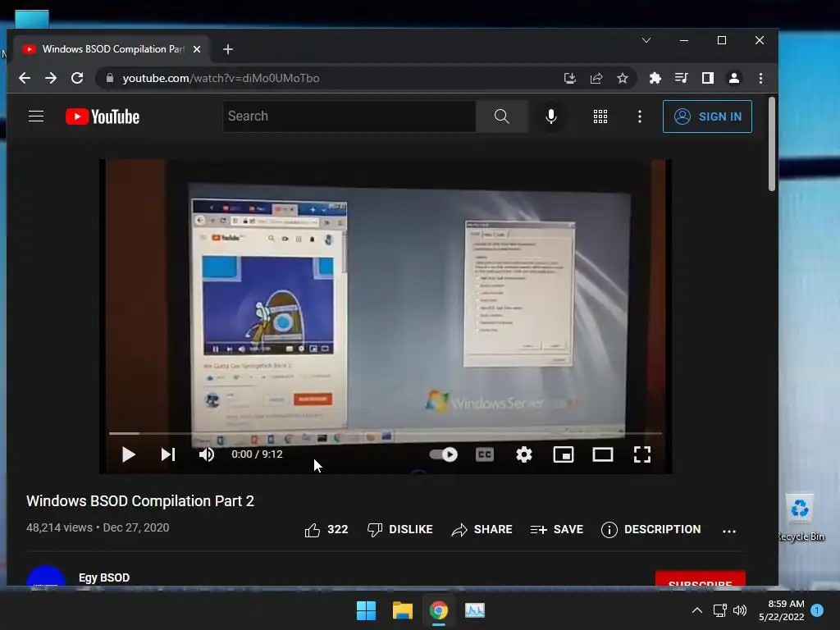Open tab search chevron
The image size is (840, 630).
pyautogui.click(x=646, y=41)
